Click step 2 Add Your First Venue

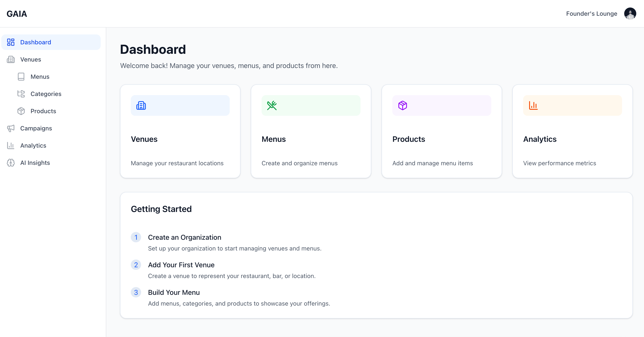point(181,265)
